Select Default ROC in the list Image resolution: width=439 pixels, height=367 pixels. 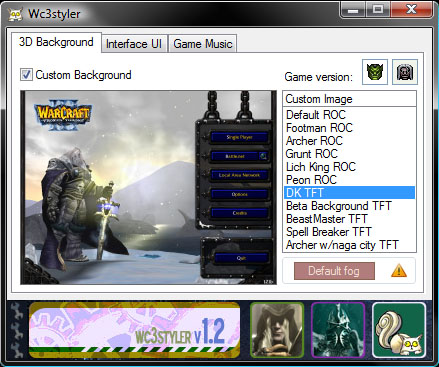click(349, 115)
